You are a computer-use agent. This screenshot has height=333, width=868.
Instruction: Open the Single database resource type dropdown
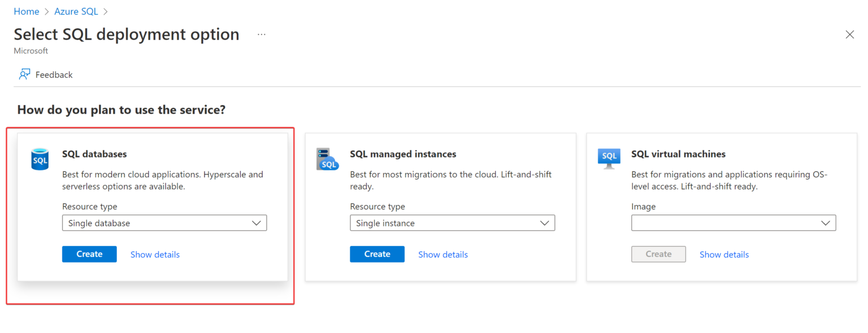pyautogui.click(x=164, y=222)
